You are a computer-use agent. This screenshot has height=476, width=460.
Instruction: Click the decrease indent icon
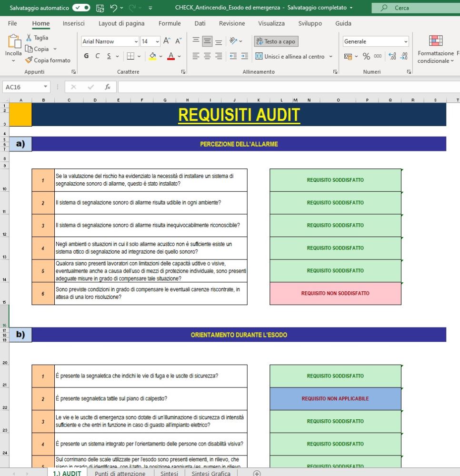click(233, 56)
